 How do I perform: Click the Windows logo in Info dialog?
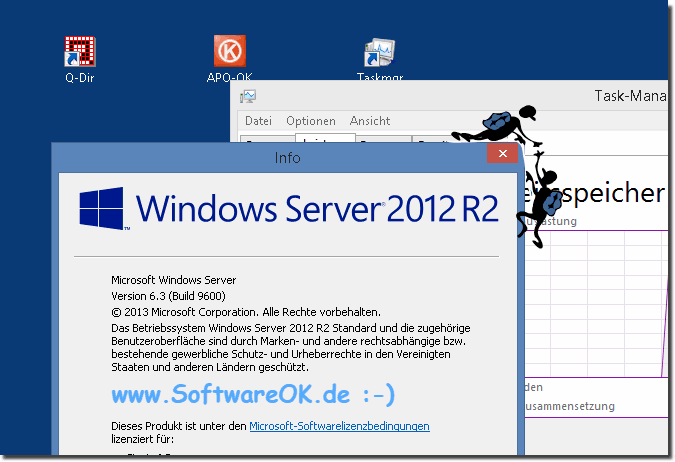(102, 208)
